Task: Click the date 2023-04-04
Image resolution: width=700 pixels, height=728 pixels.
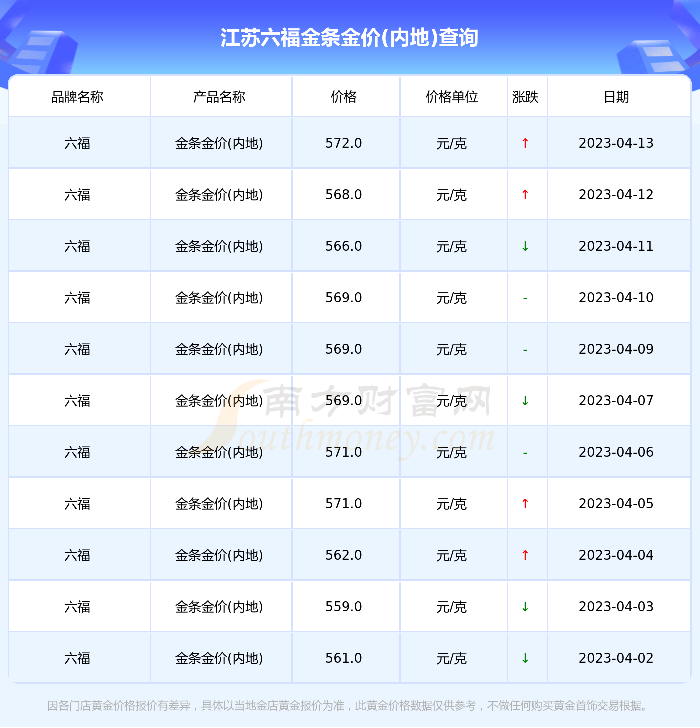Action: [x=616, y=555]
